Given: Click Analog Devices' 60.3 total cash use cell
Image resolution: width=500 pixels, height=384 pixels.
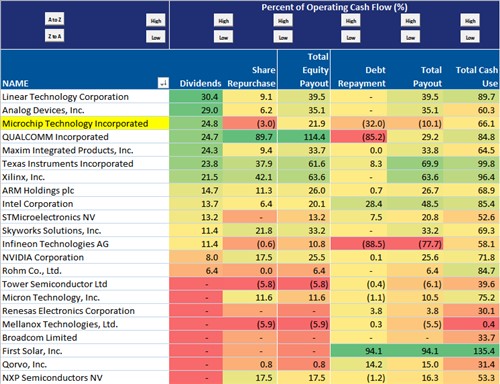Looking at the screenshot, I should [472, 110].
